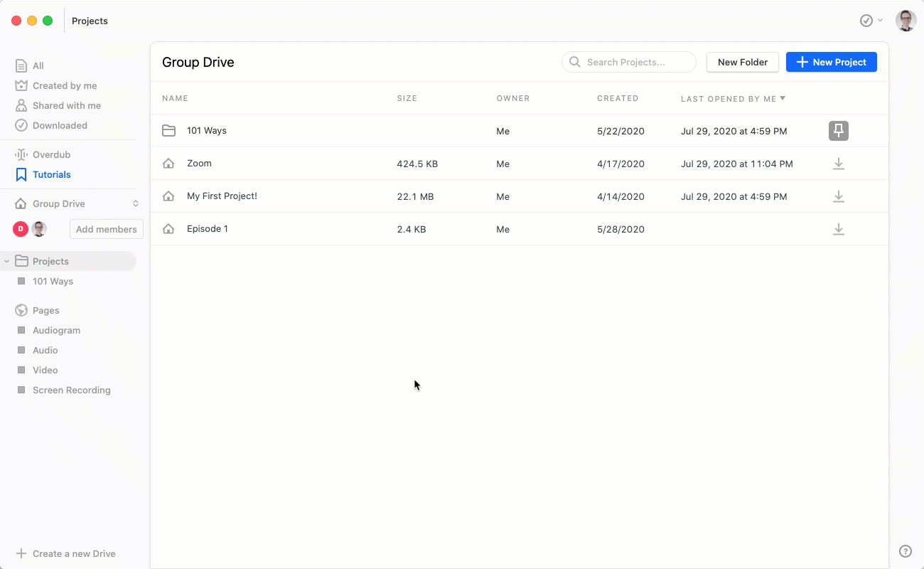
Task: Download My First Project!
Action: pyautogui.click(x=839, y=196)
